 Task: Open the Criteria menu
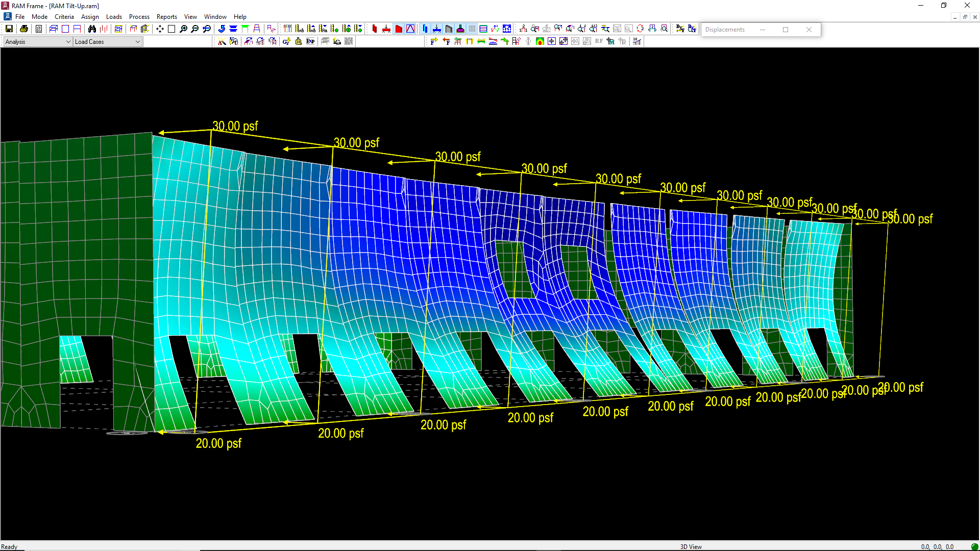[x=64, y=17]
